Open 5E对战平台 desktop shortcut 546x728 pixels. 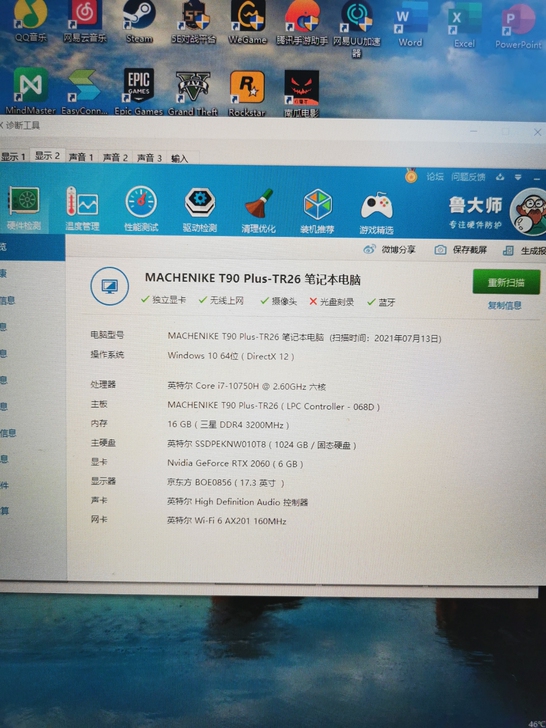pos(194,21)
